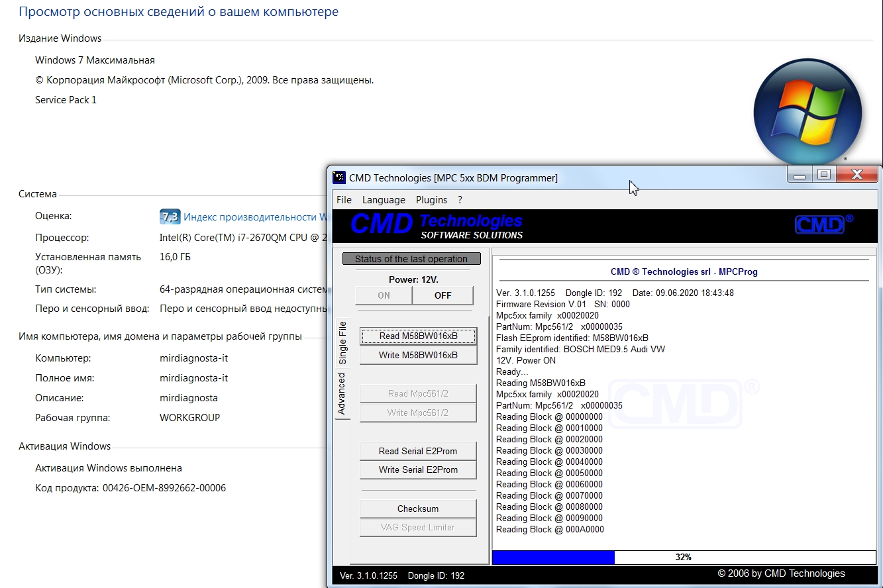883x588 pixels.
Task: Select the Advanced vertical tab
Action: click(x=342, y=393)
